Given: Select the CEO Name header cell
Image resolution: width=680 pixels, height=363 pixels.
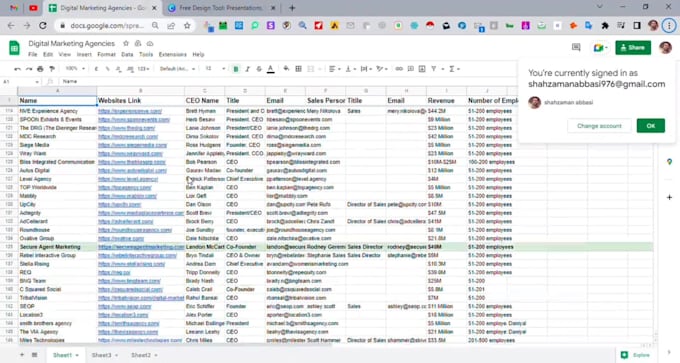Looking at the screenshot, I should click(x=204, y=101).
